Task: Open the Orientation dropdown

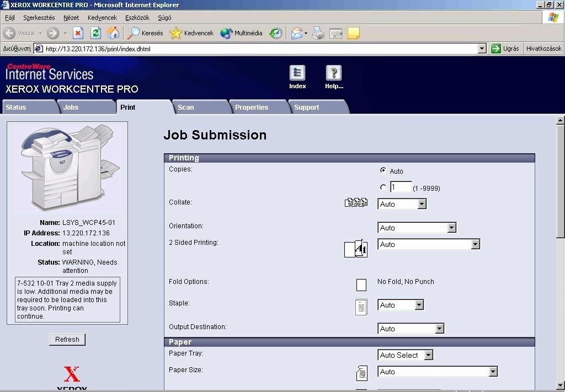Action: (x=417, y=228)
